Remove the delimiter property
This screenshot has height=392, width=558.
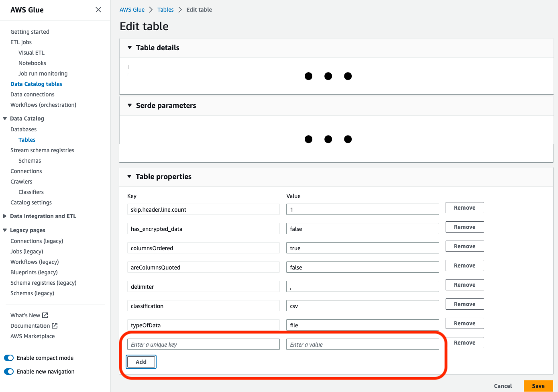[464, 284]
